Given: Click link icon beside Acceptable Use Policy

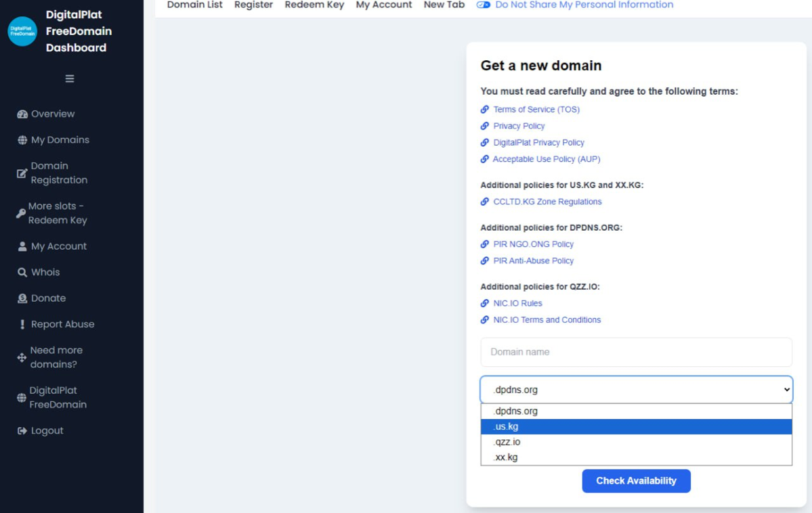Looking at the screenshot, I should [485, 159].
